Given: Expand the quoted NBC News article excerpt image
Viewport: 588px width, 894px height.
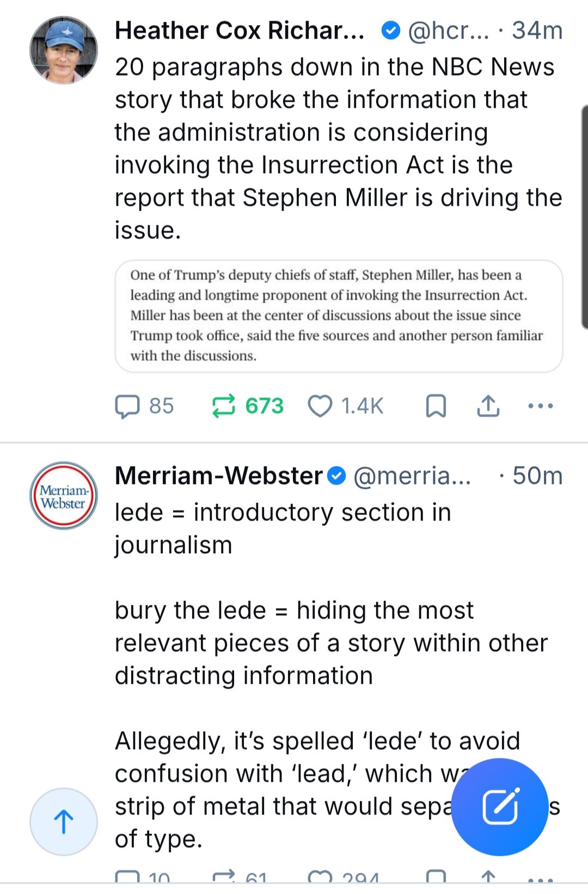Looking at the screenshot, I should click(338, 316).
